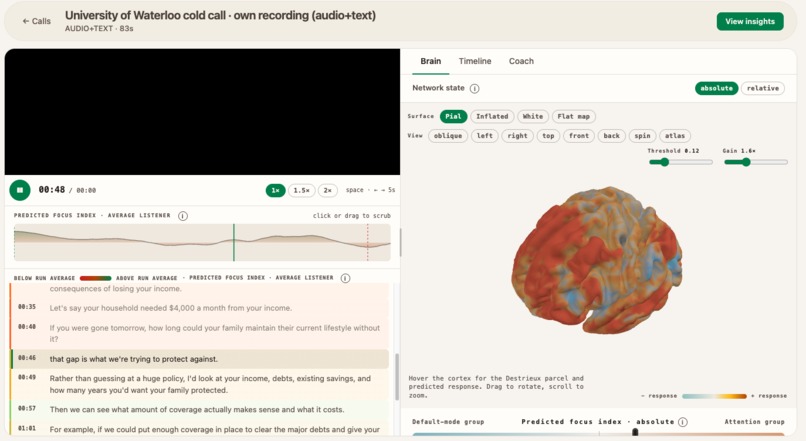Click the black video preview area

pyautogui.click(x=202, y=112)
